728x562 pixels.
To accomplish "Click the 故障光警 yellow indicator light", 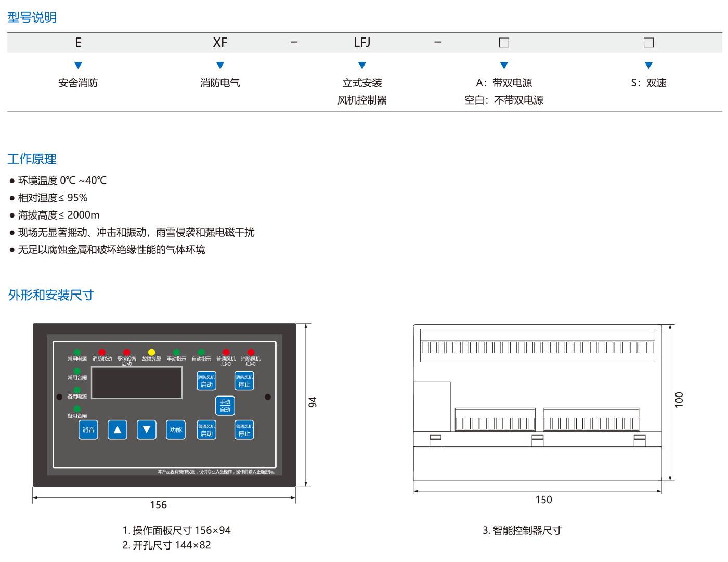I will [151, 352].
